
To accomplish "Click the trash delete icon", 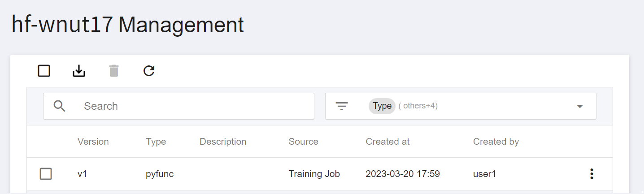I will [114, 71].
